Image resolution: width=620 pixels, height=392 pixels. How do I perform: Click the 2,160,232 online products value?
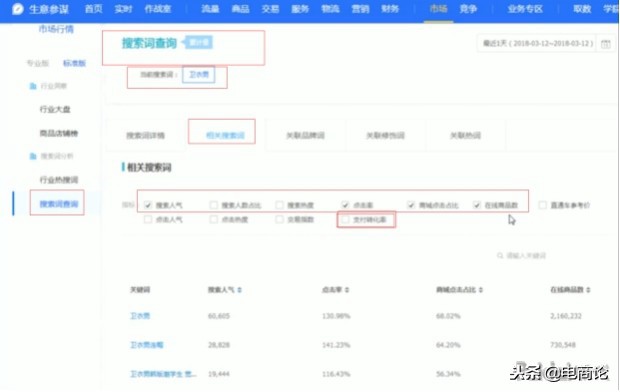click(x=566, y=316)
